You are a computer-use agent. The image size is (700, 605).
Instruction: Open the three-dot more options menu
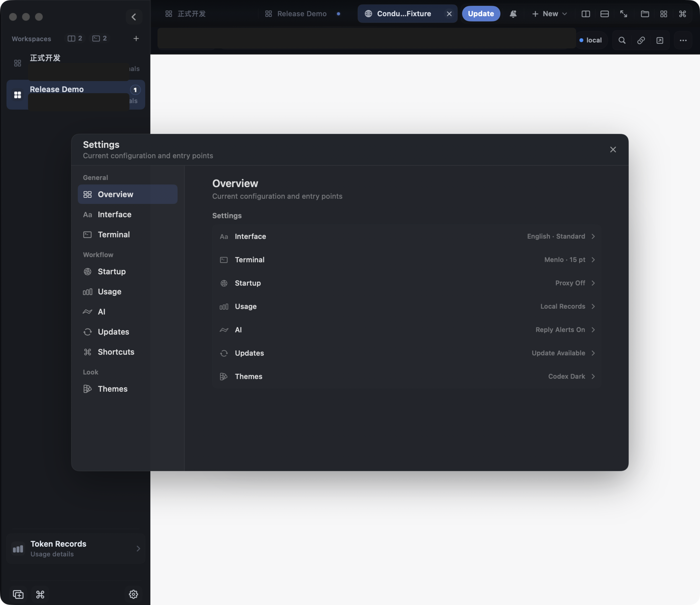pyautogui.click(x=683, y=41)
